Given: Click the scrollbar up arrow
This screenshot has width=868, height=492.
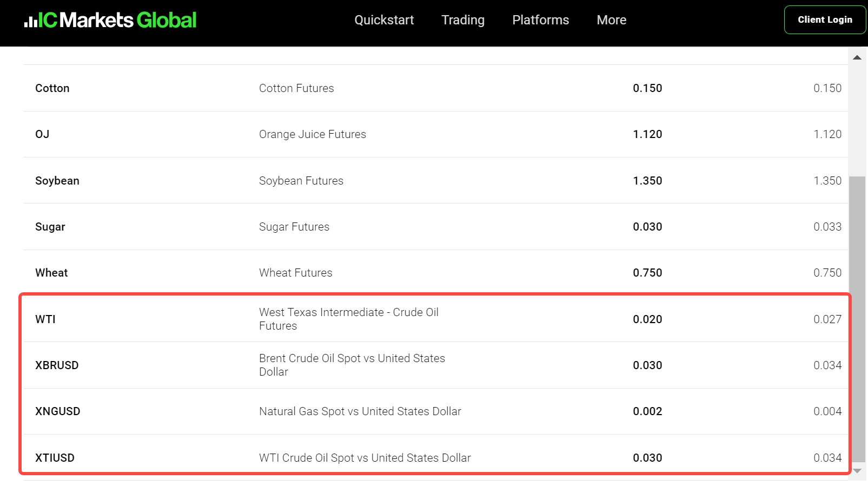Looking at the screenshot, I should pyautogui.click(x=857, y=57).
